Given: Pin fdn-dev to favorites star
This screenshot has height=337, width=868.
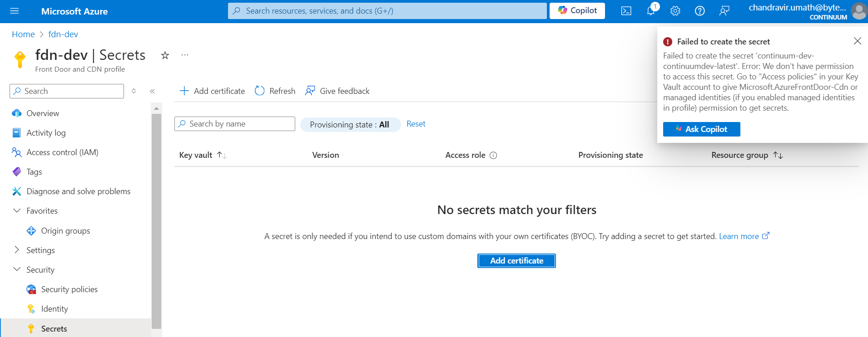Looking at the screenshot, I should click(165, 55).
